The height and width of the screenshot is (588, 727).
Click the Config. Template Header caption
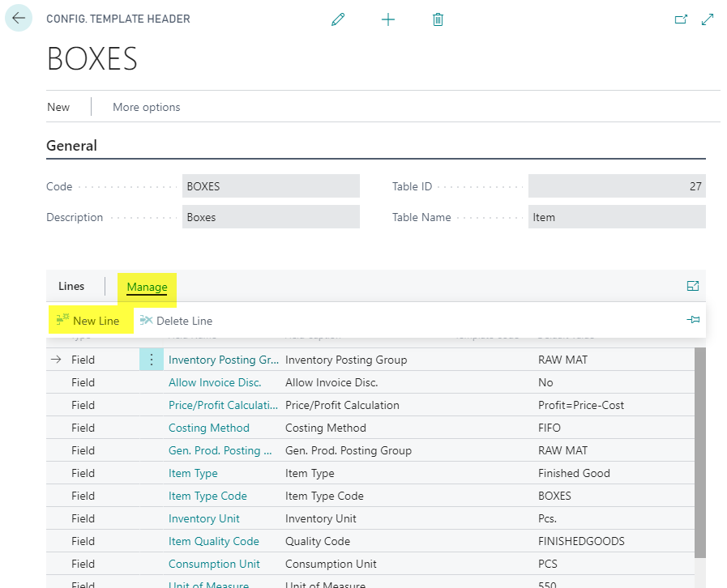click(118, 19)
